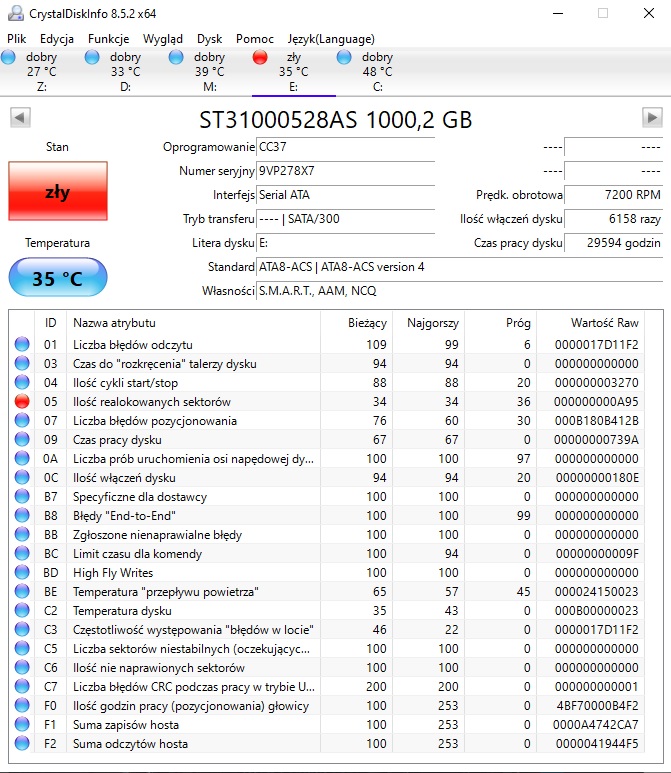Click blue status icon of attribute 09
Viewport: 671px width, 773px height.
click(x=22, y=439)
